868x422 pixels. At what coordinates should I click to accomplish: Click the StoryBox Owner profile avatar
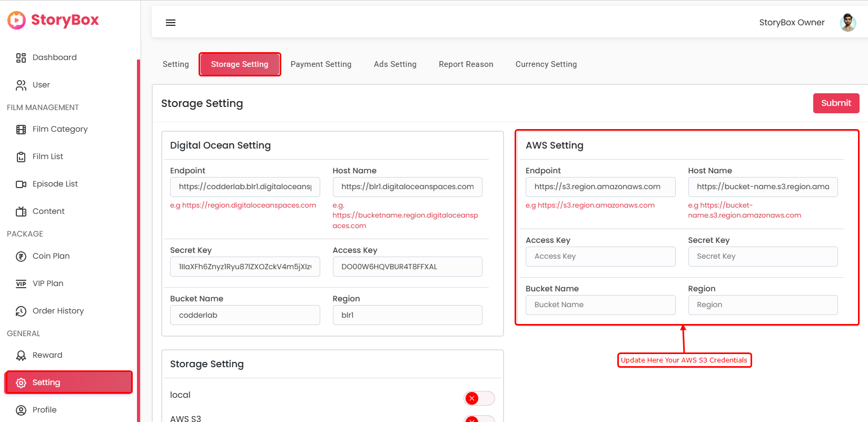pyautogui.click(x=847, y=23)
